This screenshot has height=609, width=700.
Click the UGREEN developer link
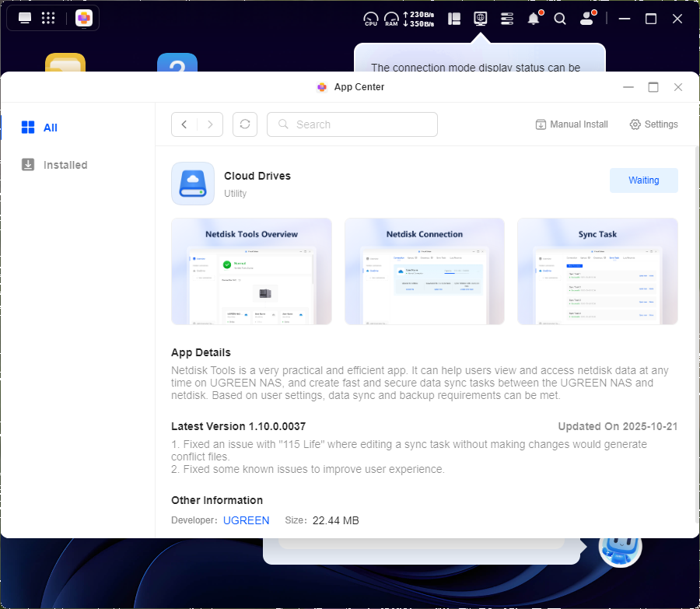click(246, 520)
